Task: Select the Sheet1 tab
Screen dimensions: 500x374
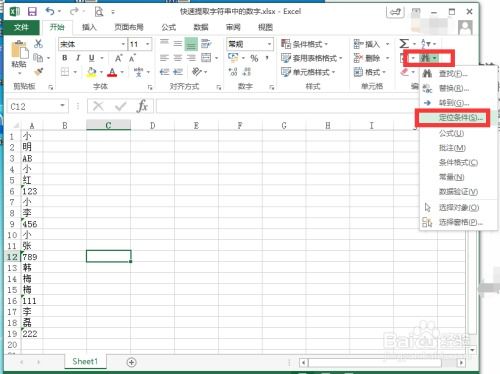Action: coord(85,362)
